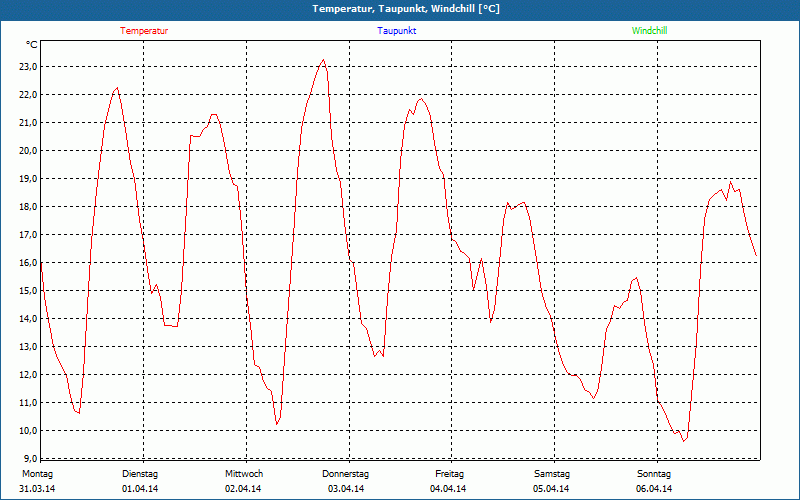Viewport: 800px width, 500px height.
Task: Click the red Temperatur legend label
Action: click(144, 31)
